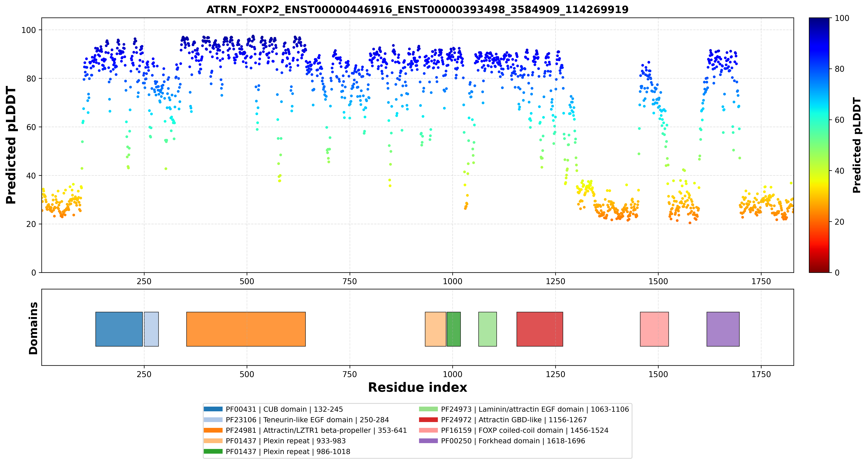Click the FOXP coiled-coil domain legend swatch
The image size is (868, 464).
428,430
